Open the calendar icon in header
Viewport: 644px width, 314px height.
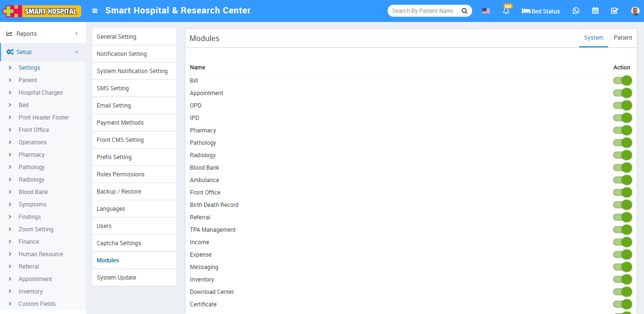[x=595, y=11]
